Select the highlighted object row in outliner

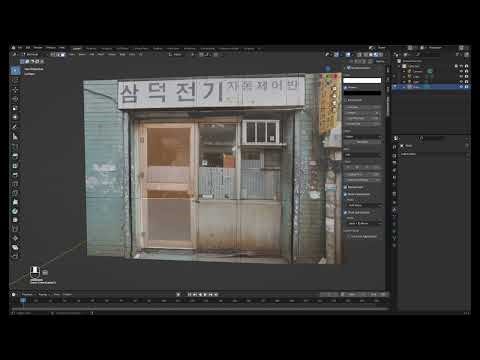point(431,87)
